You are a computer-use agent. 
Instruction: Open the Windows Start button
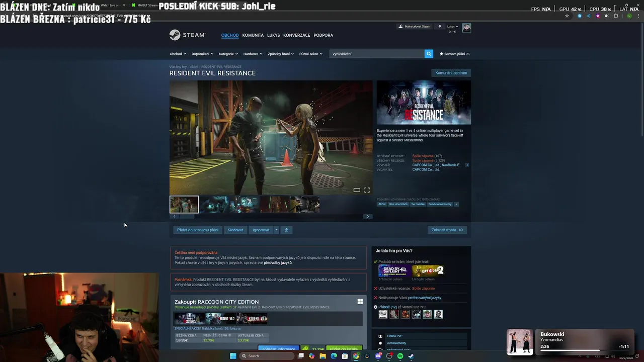(x=233, y=356)
